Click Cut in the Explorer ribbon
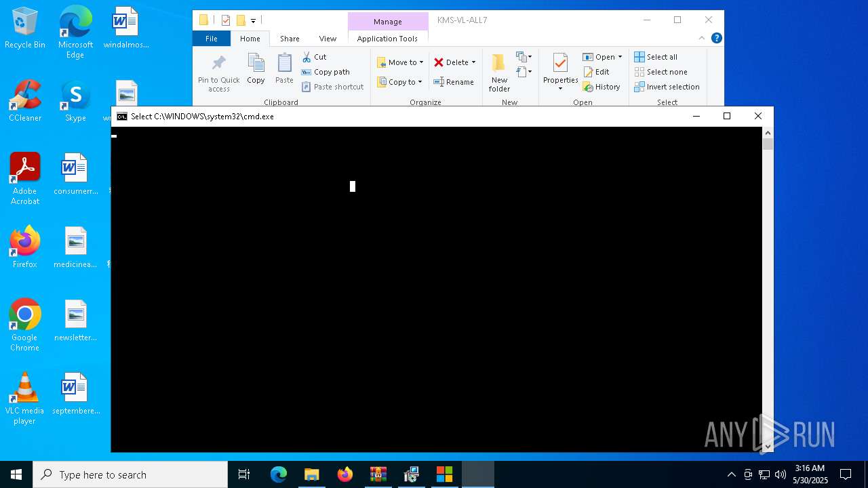The width and height of the screenshot is (868, 488). pyautogui.click(x=314, y=57)
